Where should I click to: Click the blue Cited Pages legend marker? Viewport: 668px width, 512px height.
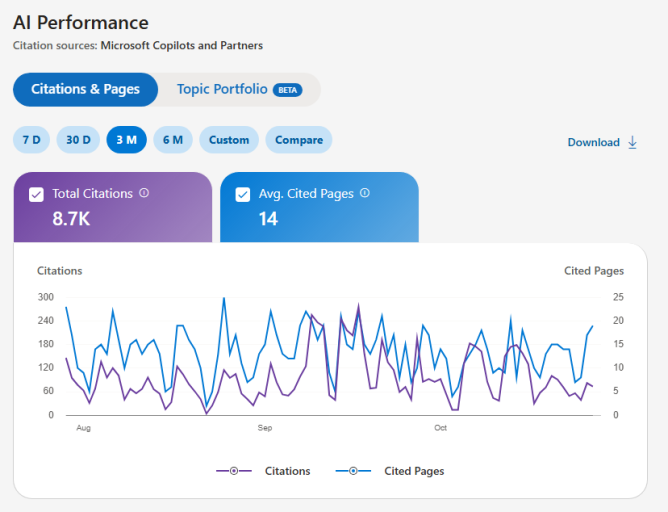point(353,471)
